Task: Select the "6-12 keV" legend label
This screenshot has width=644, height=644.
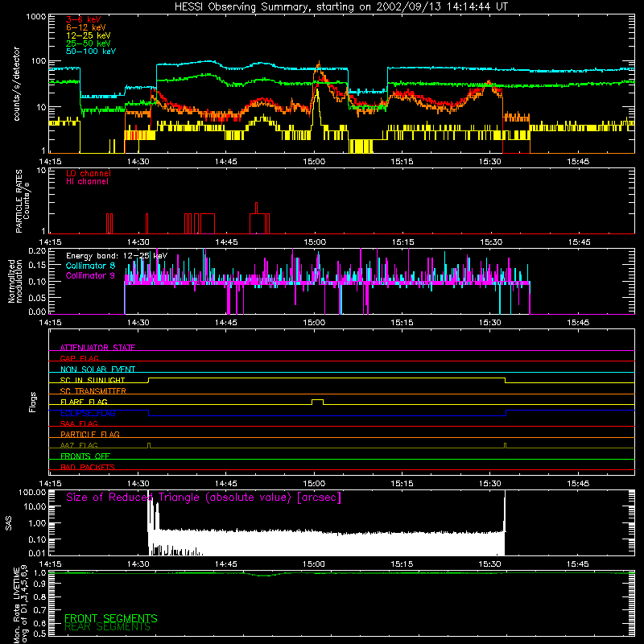Action: [x=86, y=27]
